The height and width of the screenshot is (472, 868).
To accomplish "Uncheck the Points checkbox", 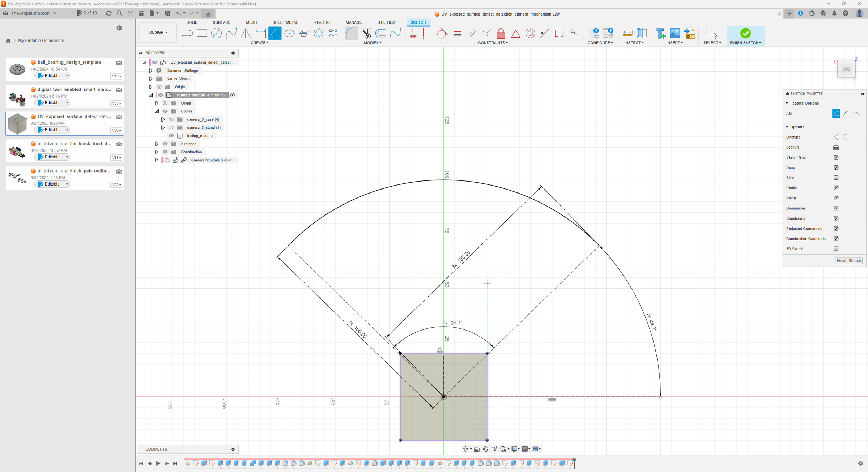I will tap(836, 198).
